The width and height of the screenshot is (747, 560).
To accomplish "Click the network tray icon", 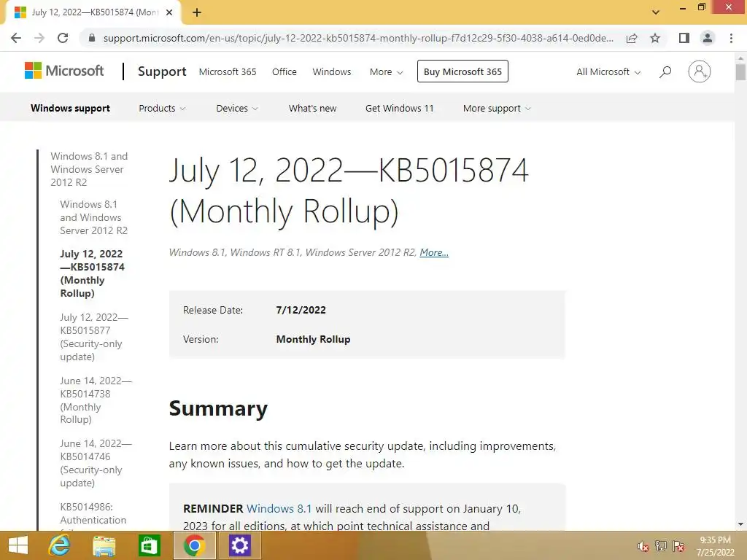I will tap(661, 545).
